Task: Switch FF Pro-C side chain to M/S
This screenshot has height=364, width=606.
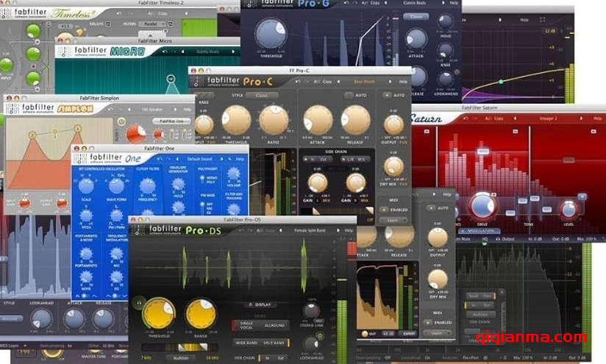Action: tap(362, 159)
